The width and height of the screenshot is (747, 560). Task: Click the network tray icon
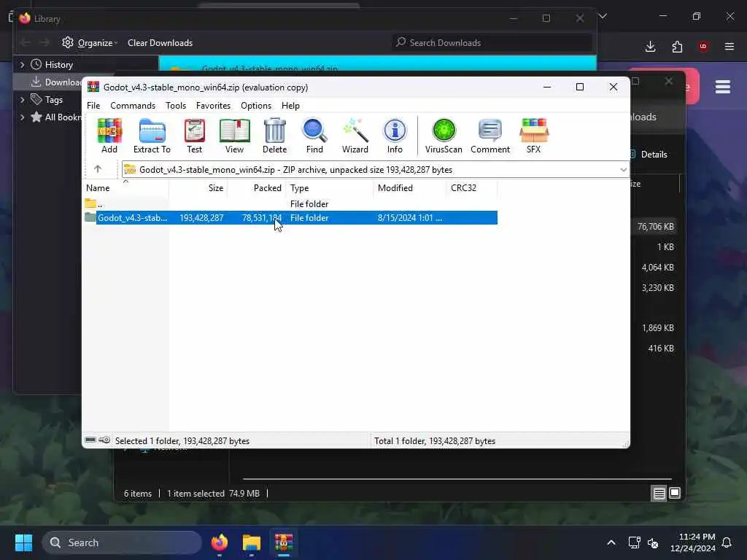(634, 542)
